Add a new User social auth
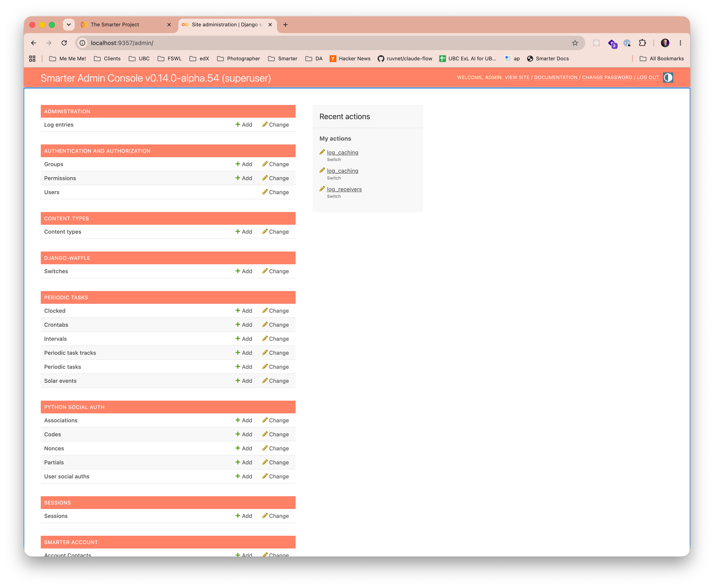Image resolution: width=714 pixels, height=588 pixels. (x=244, y=476)
